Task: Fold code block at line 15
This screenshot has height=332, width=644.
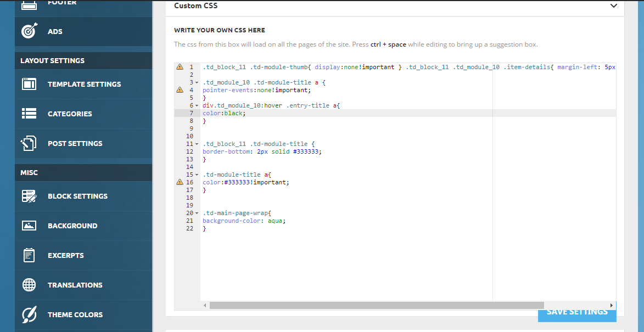Action: tap(197, 175)
